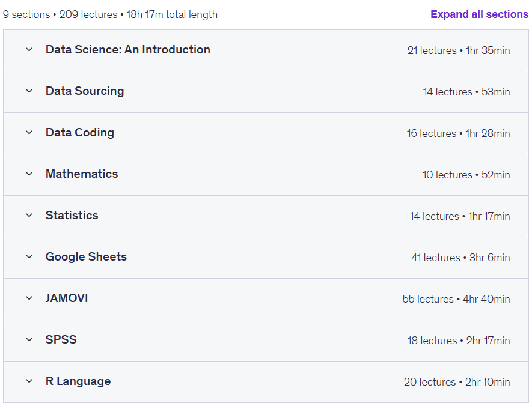
Task: Click the 14 lectures • 53min text
Action: click(466, 92)
